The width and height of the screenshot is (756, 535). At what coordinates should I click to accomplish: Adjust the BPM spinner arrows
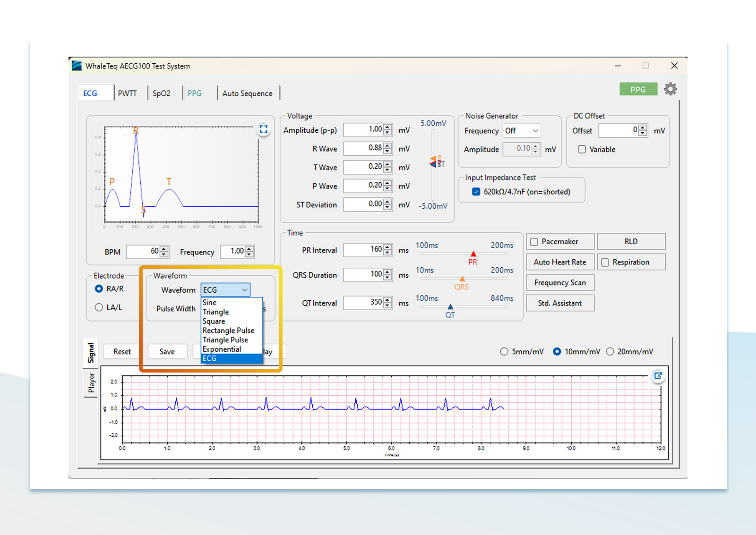point(164,252)
